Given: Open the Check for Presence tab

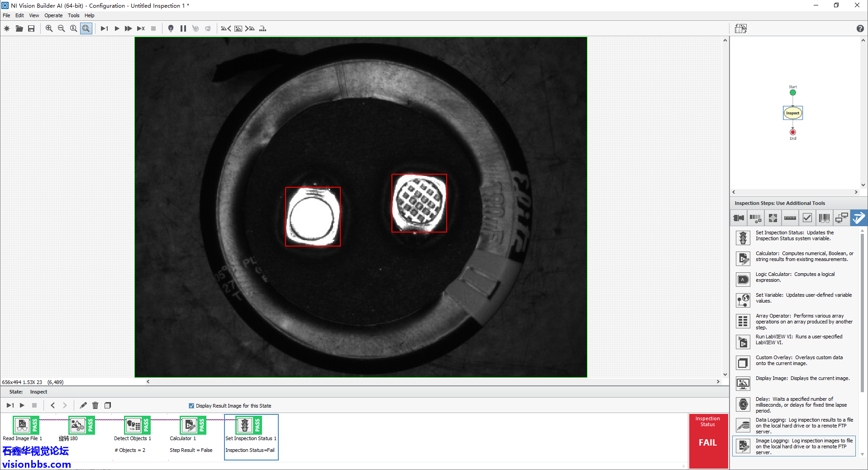Looking at the screenshot, I should pos(807,218).
